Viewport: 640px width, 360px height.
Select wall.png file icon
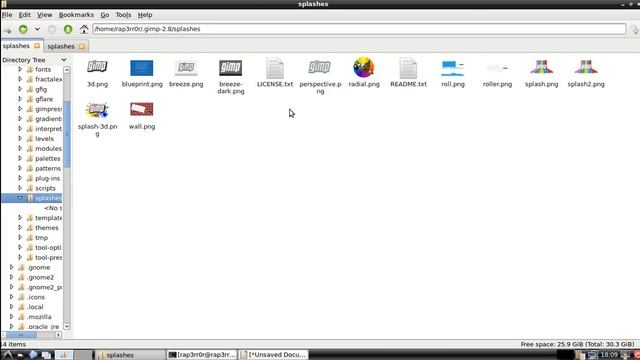(142, 109)
